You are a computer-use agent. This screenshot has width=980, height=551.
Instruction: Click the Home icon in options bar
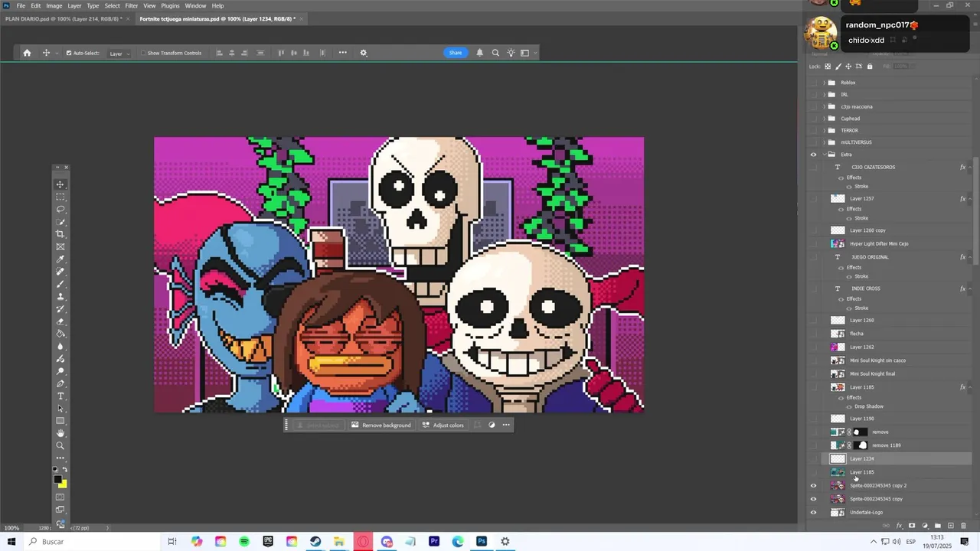27,53
